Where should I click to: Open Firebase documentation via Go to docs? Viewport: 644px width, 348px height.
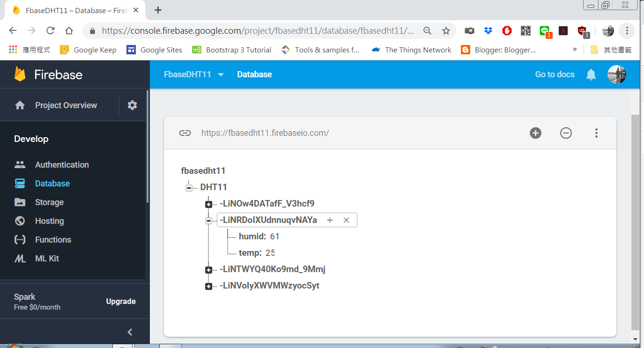click(x=555, y=74)
